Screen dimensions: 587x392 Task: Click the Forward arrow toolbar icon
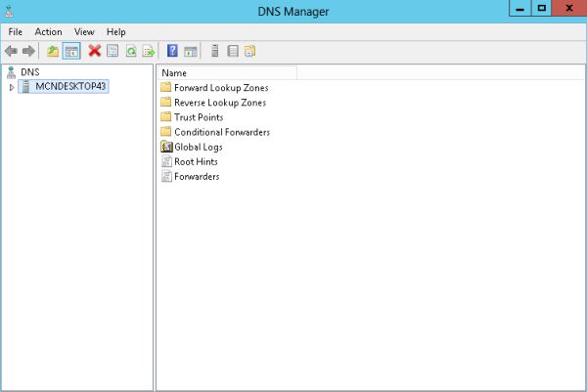pyautogui.click(x=28, y=51)
